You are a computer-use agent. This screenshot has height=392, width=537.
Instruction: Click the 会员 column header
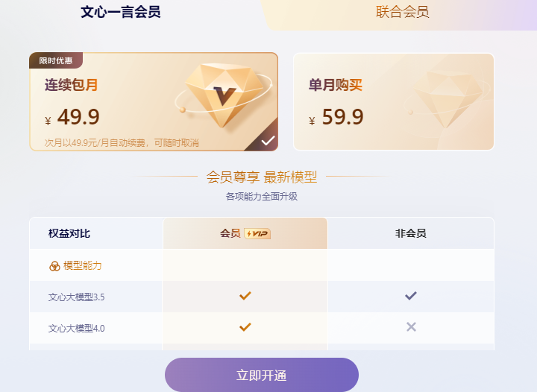pyautogui.click(x=245, y=233)
